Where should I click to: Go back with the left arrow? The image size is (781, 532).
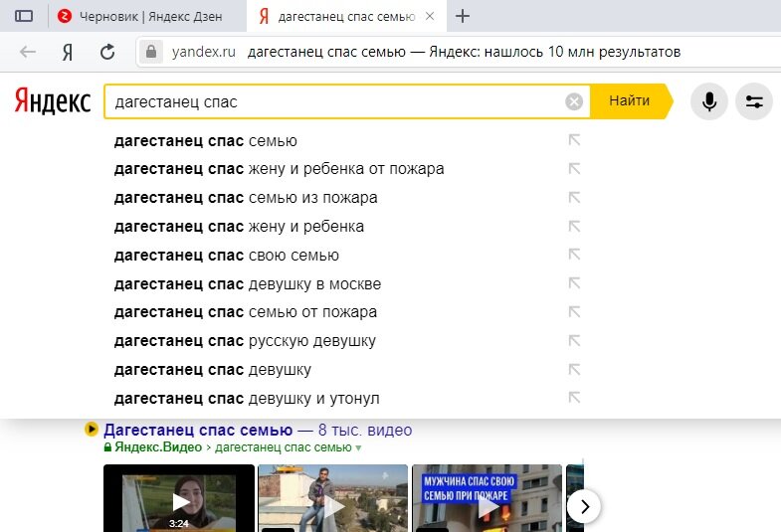click(x=28, y=52)
